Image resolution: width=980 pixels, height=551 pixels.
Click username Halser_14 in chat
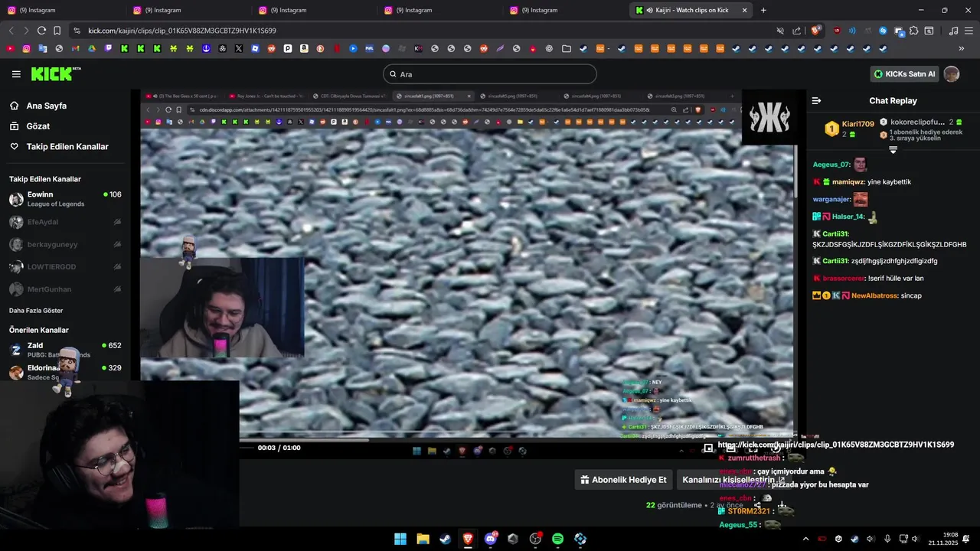(x=848, y=217)
